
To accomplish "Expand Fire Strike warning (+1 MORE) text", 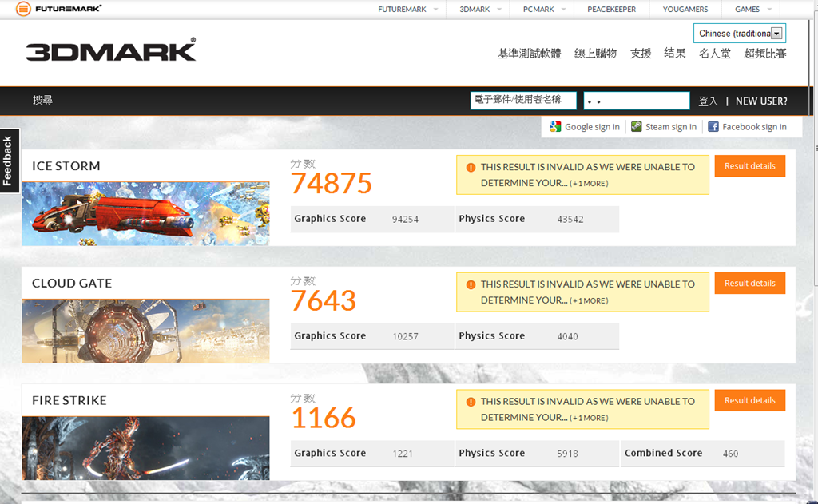I will click(589, 419).
